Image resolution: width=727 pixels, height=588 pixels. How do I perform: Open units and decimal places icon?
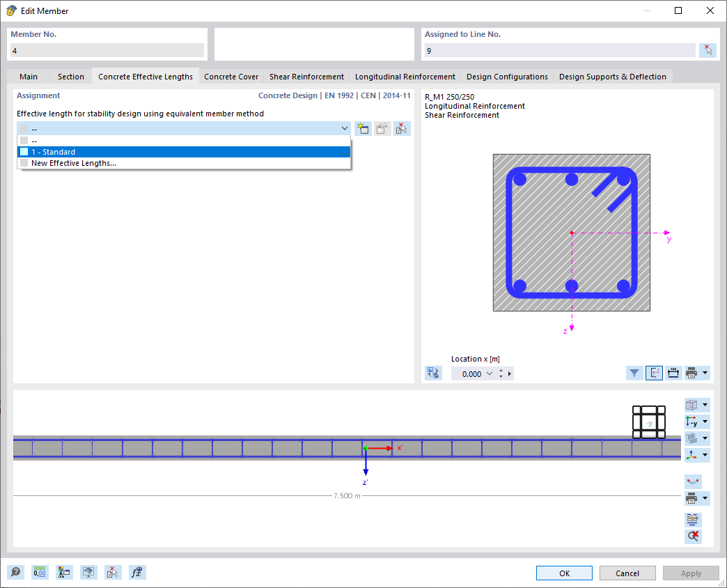pyautogui.click(x=40, y=572)
